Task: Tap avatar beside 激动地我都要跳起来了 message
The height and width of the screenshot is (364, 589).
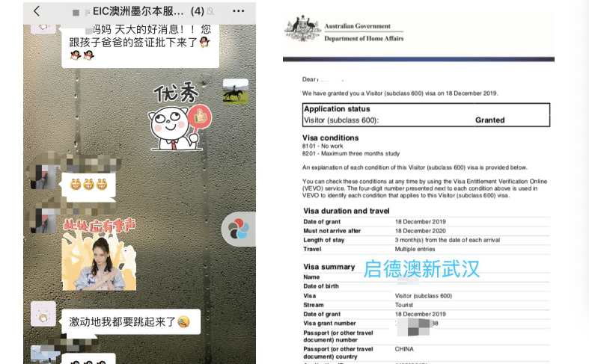Action: (43, 314)
